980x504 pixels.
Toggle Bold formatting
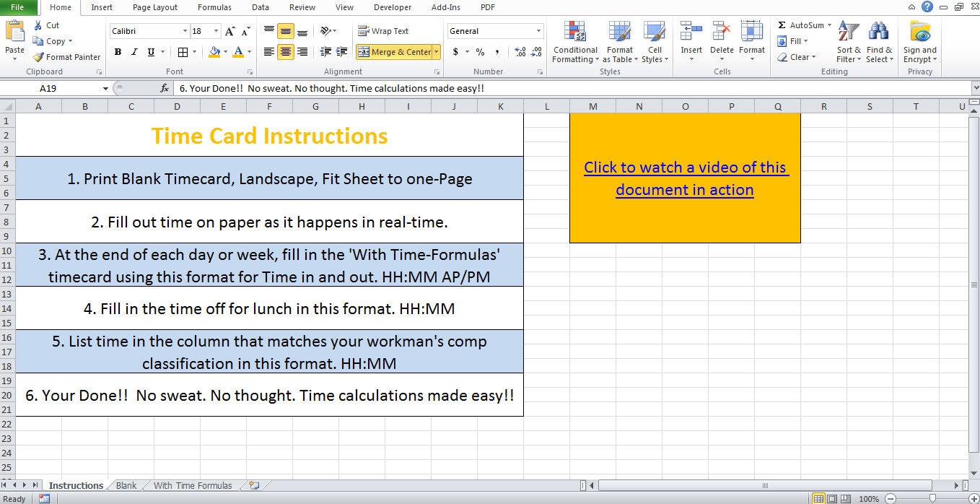[117, 52]
